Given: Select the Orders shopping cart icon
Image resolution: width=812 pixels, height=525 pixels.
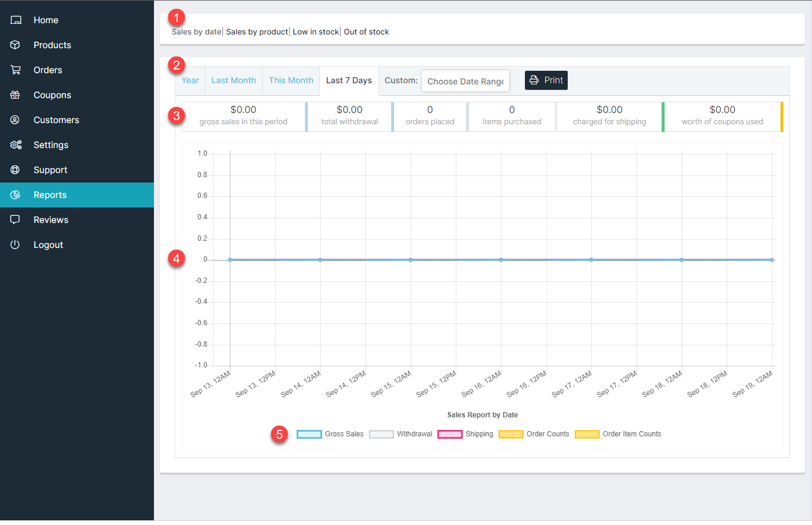Looking at the screenshot, I should (15, 70).
